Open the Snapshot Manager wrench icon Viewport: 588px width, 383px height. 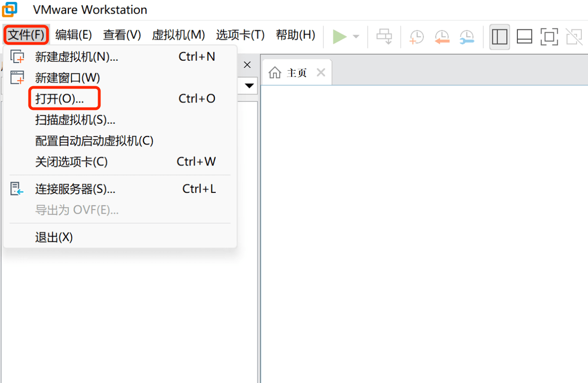(467, 37)
